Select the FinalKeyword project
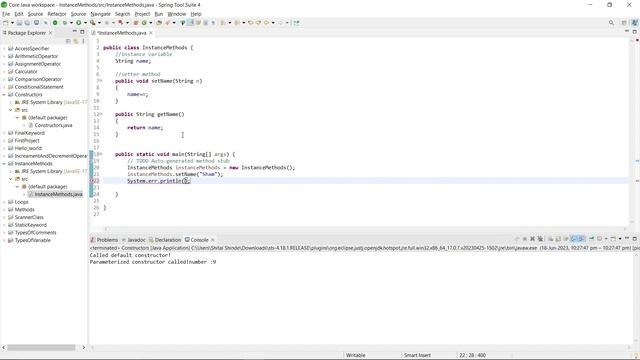The height and width of the screenshot is (360, 640). click(x=29, y=133)
